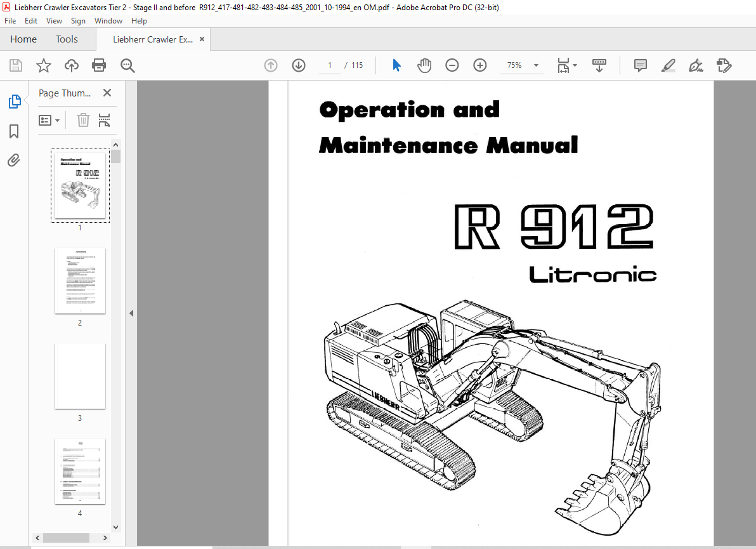Click the fit page width icon
Viewport: 756px width, 549px height.
[563, 65]
